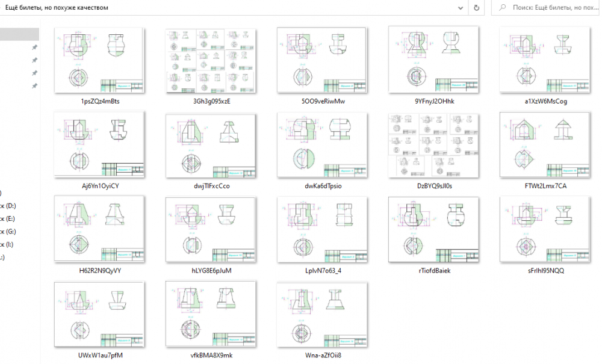Click the file name vfkBMA8X9mk
Viewport: 602px width, 364px height.
click(x=211, y=356)
